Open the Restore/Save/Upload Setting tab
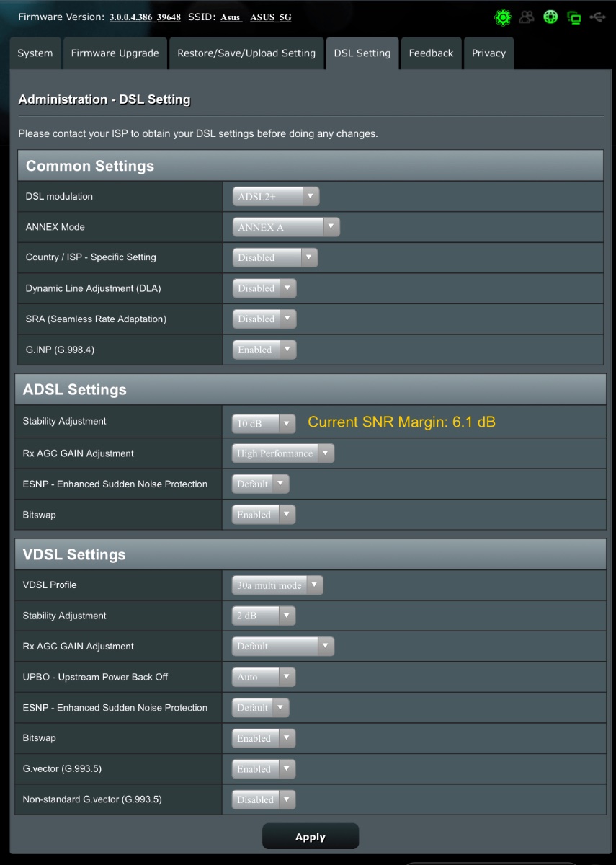 click(246, 53)
